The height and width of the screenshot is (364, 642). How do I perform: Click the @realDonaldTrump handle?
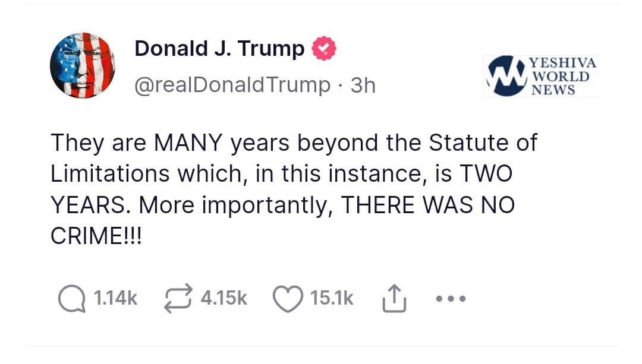click(x=232, y=85)
